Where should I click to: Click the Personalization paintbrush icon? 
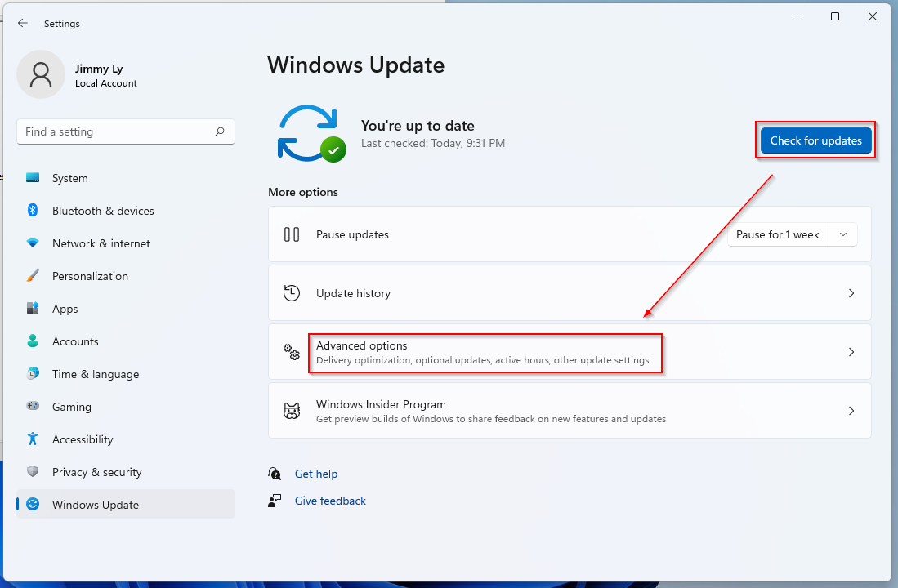(x=33, y=275)
